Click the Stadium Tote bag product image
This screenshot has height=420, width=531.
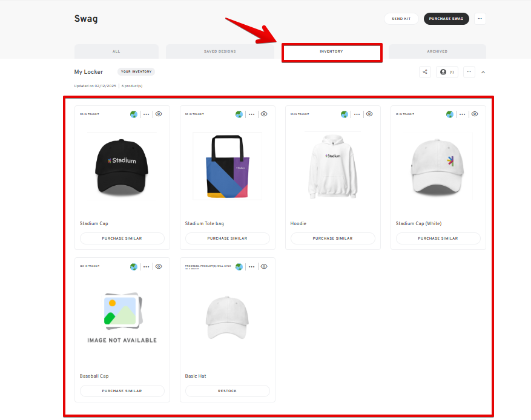227,166
